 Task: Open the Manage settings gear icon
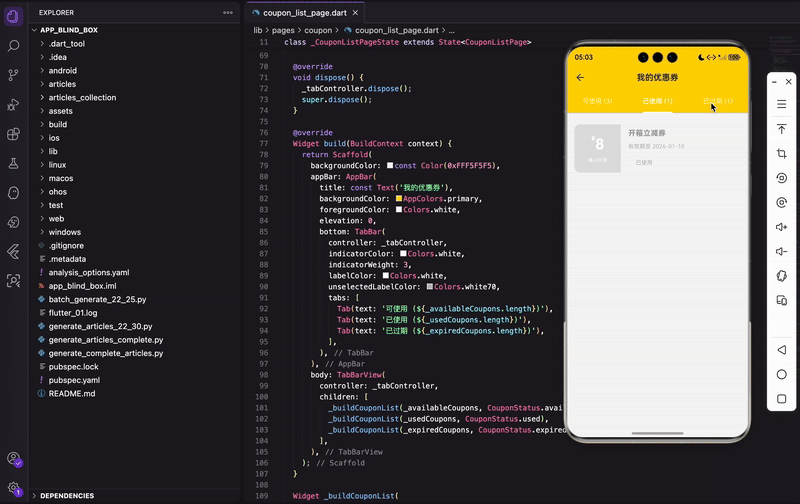click(x=14, y=488)
